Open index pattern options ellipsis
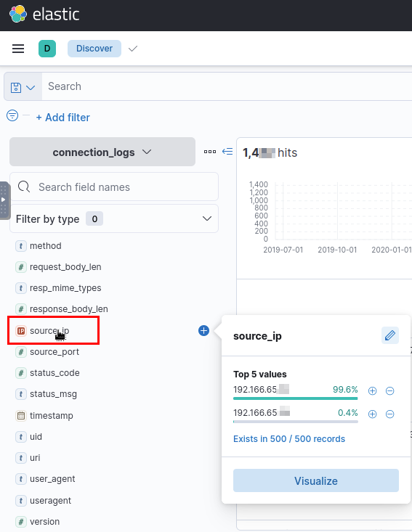 [x=210, y=152]
